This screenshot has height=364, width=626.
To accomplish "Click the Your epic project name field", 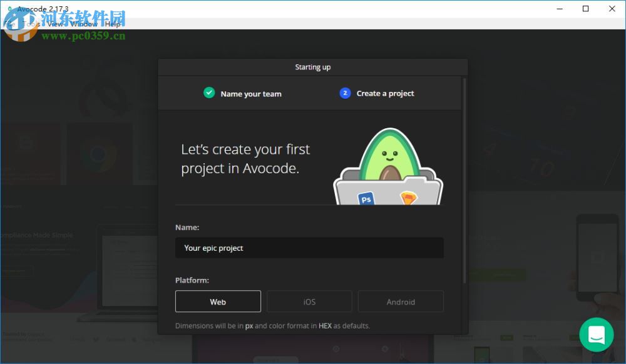I will [x=309, y=248].
